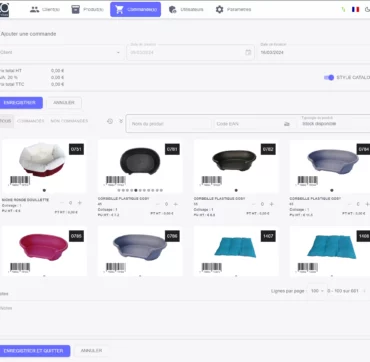
Task: Open black basket image 0761
Action: tap(140, 161)
